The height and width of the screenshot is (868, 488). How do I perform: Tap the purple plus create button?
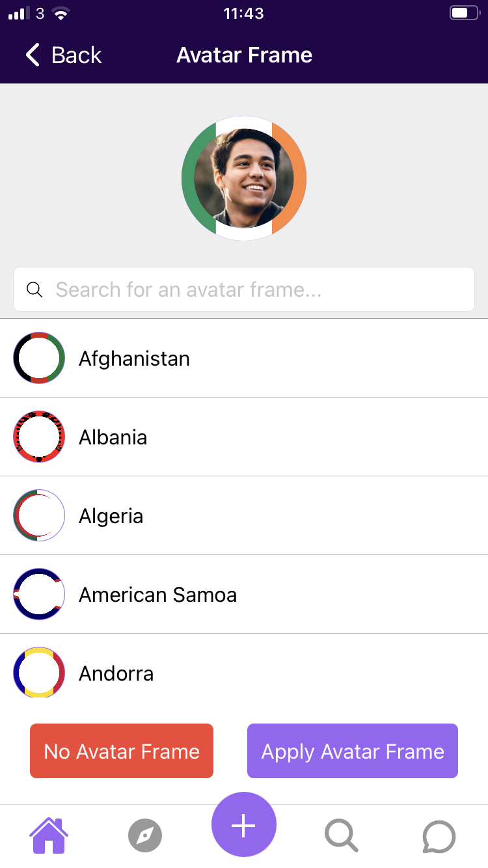(244, 825)
